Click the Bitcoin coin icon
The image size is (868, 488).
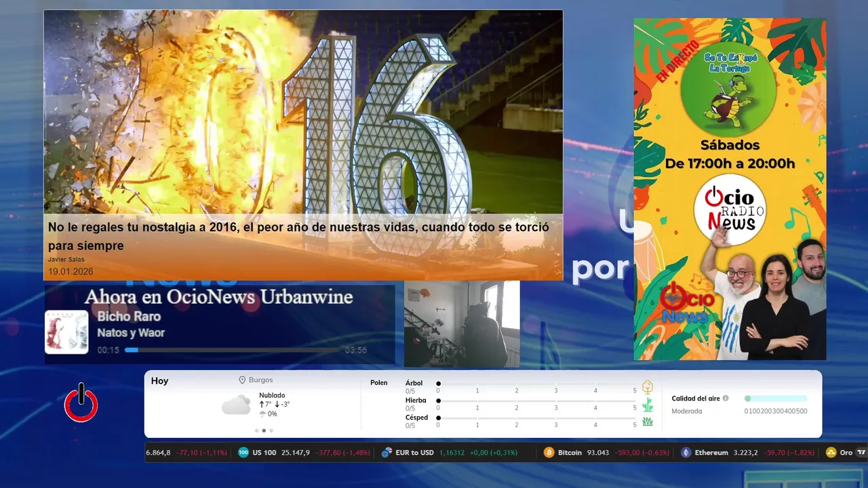click(x=549, y=453)
